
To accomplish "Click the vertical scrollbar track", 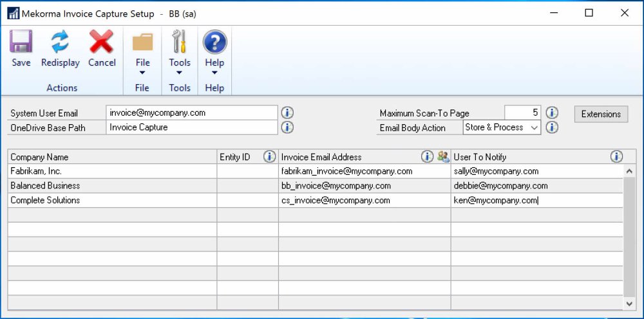I will (x=629, y=236).
